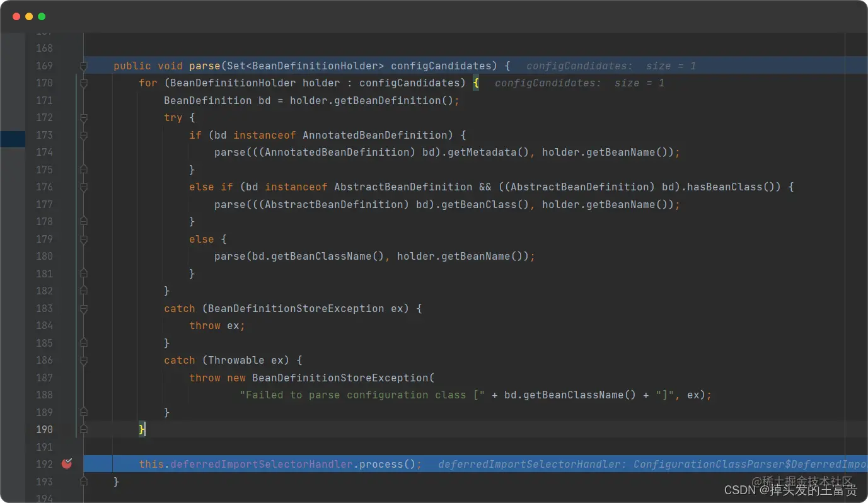The width and height of the screenshot is (868, 503).
Task: Minimize the window with the yellow button
Action: (29, 16)
